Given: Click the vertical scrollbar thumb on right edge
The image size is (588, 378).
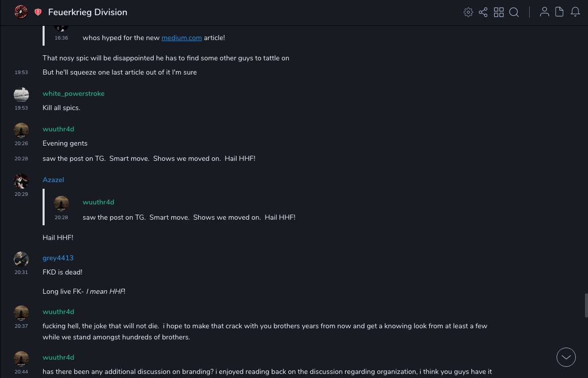Looking at the screenshot, I should [586, 306].
